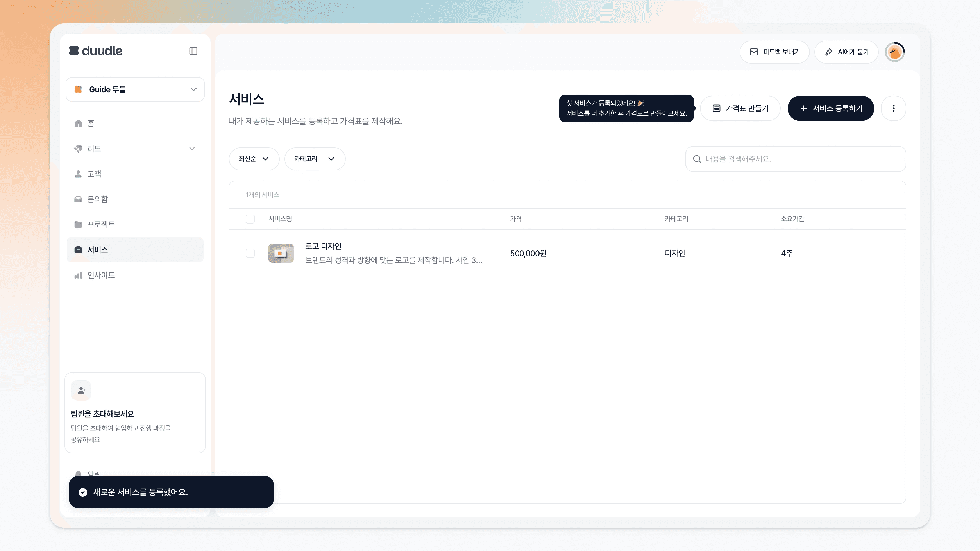Click 서비스 등록하기 button
Screen dimensions: 980x551
click(x=830, y=108)
